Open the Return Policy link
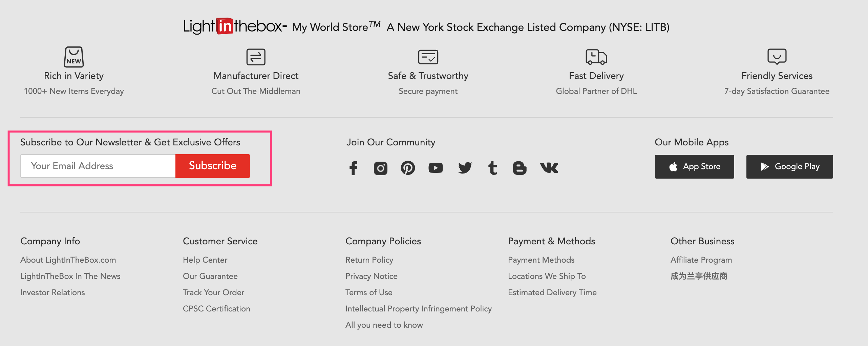 [x=369, y=260]
